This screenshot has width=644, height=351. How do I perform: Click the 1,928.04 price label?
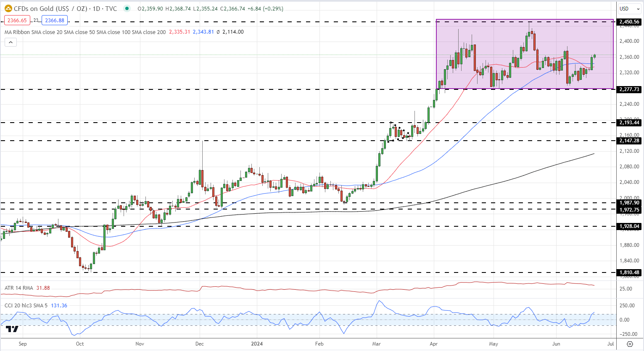[x=629, y=226]
